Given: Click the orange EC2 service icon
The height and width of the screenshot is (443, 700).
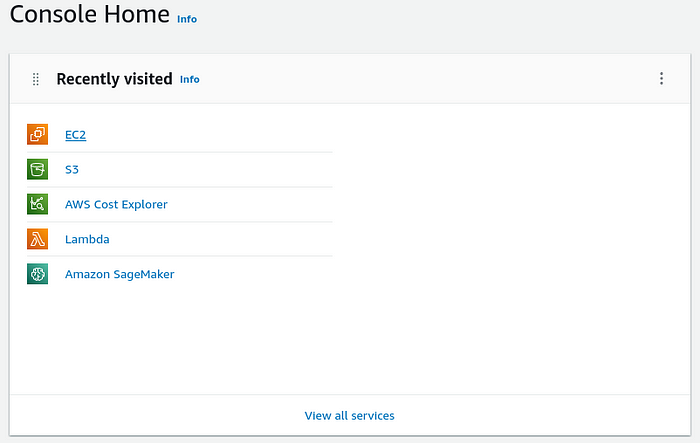Looking at the screenshot, I should pyautogui.click(x=38, y=134).
